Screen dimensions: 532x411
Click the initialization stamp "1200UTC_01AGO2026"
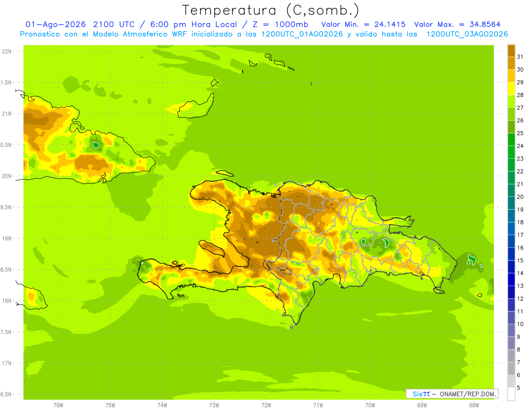tap(303, 34)
